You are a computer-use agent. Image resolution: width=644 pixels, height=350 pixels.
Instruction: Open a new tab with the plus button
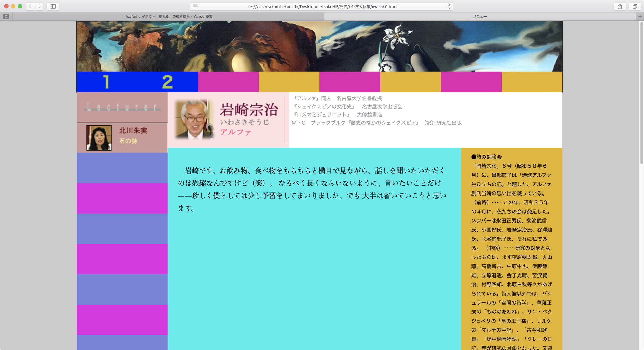point(640,16)
